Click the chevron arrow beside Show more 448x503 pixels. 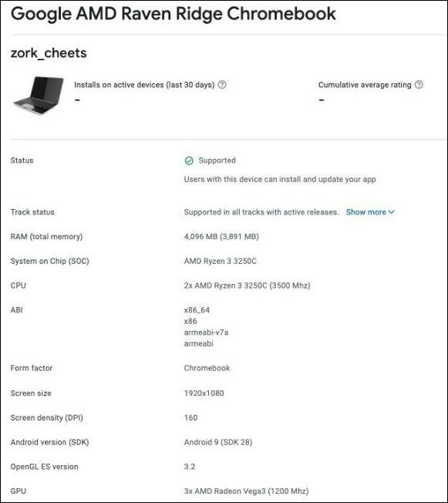click(x=392, y=212)
